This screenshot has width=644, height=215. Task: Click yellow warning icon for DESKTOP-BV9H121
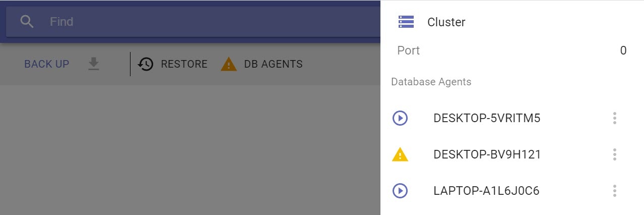400,154
